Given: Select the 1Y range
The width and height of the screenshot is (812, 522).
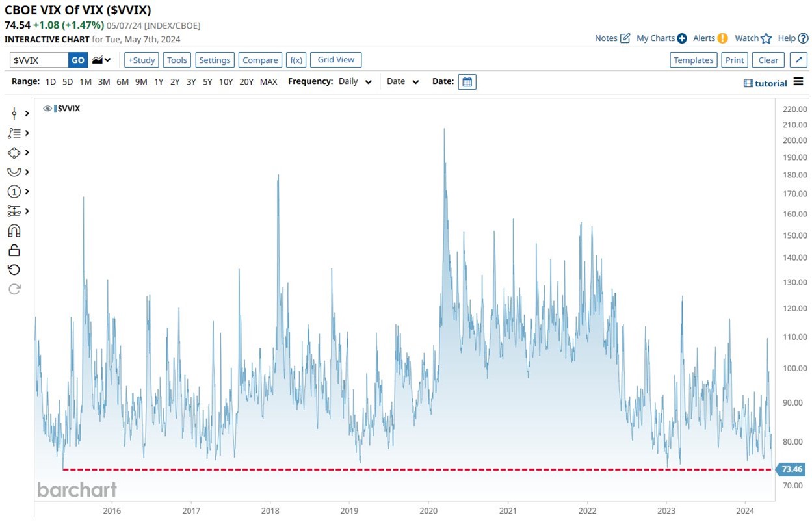Looking at the screenshot, I should click(x=159, y=82).
